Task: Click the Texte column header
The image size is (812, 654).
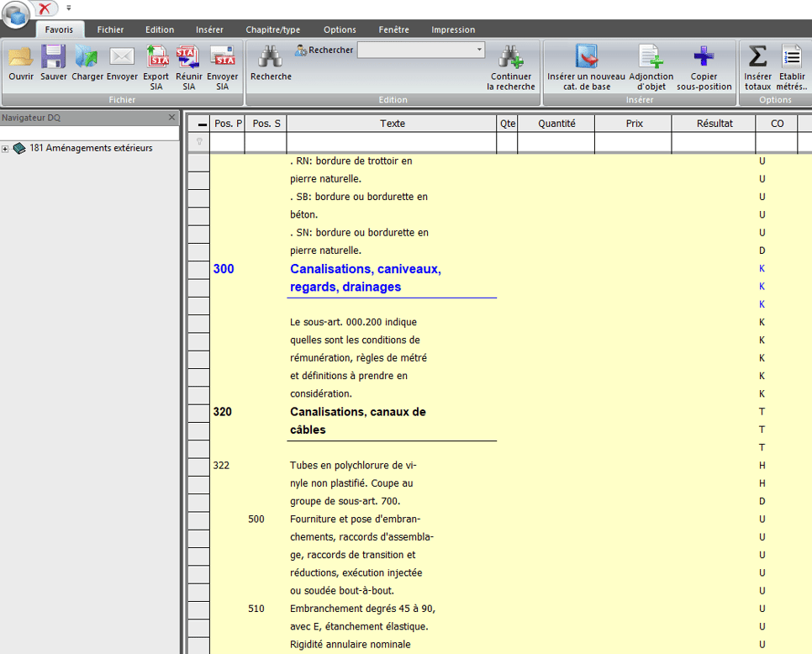Action: pyautogui.click(x=392, y=124)
